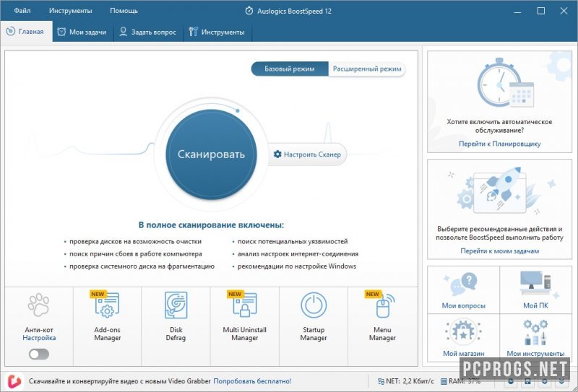The image size is (578, 392).
Task: Click the Анти-кот paw icon
Action: 38,305
